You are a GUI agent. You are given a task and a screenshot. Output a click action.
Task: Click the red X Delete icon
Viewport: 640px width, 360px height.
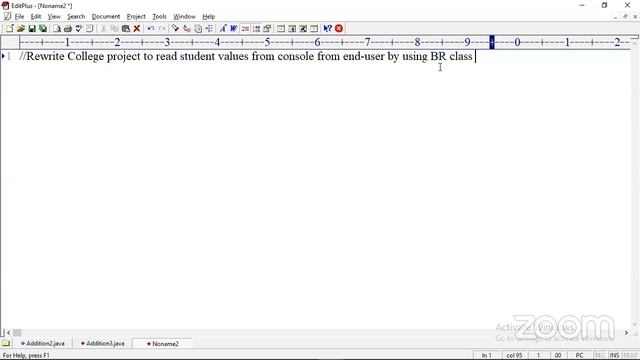pyautogui.click(x=137, y=29)
